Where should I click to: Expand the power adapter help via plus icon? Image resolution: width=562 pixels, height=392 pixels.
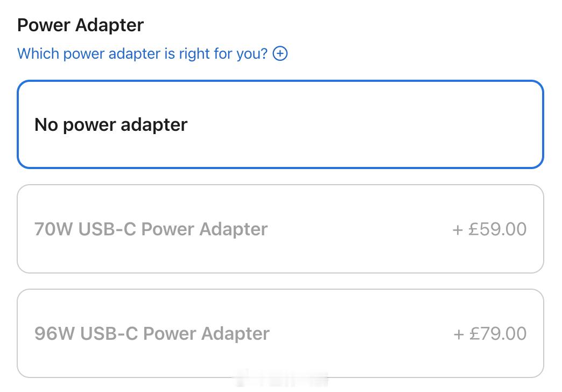[x=280, y=54]
